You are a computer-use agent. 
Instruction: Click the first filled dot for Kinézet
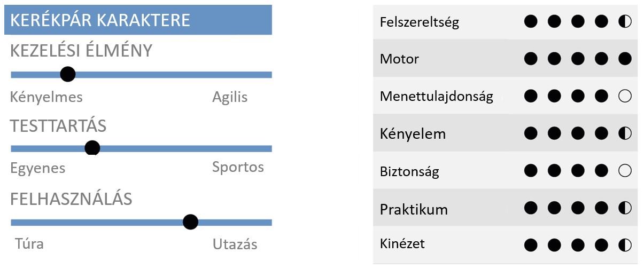[x=531, y=246]
